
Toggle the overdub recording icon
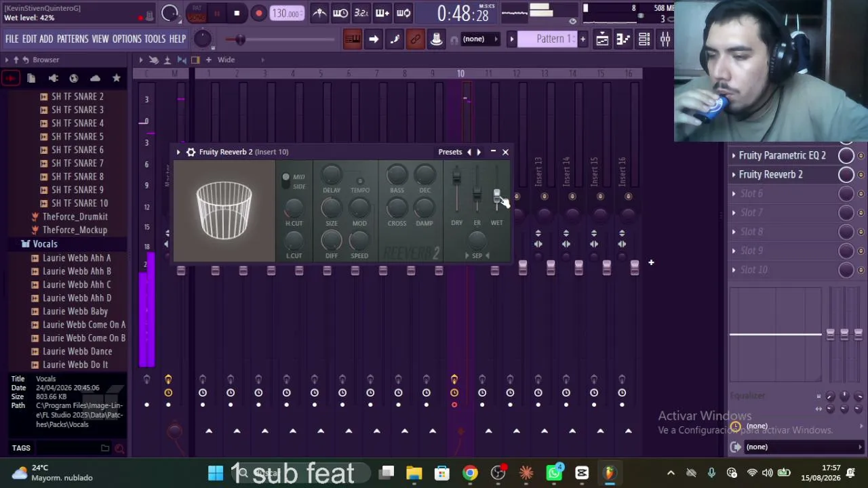382,13
